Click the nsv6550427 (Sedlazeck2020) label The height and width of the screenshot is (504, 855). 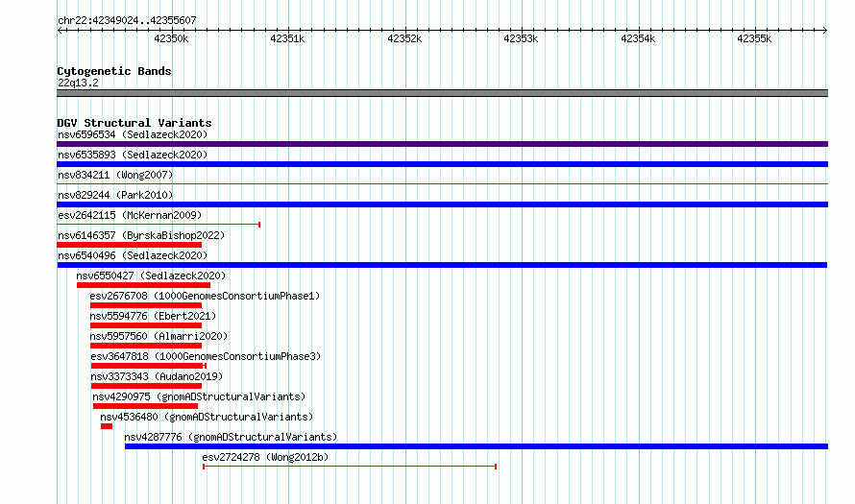click(x=151, y=276)
